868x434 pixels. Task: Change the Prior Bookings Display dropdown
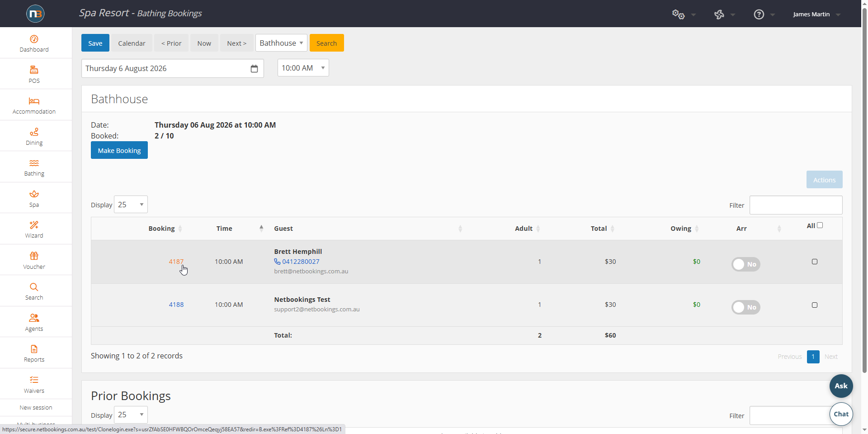pos(131,415)
